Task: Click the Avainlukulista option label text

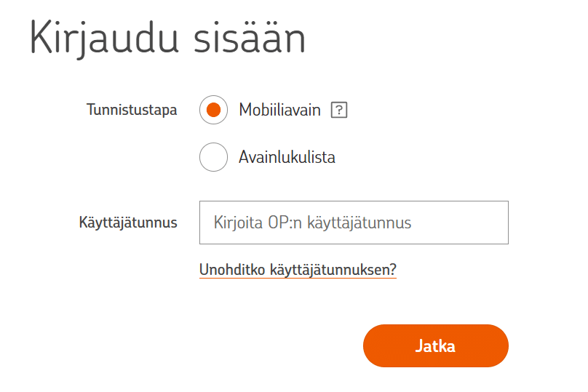Action: click(287, 156)
